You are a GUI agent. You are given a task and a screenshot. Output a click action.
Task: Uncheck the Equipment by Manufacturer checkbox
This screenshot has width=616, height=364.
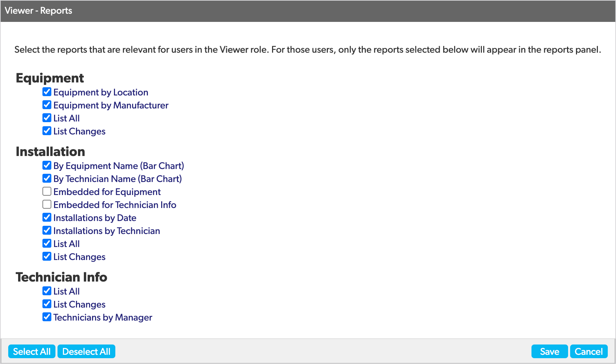pyautogui.click(x=47, y=105)
